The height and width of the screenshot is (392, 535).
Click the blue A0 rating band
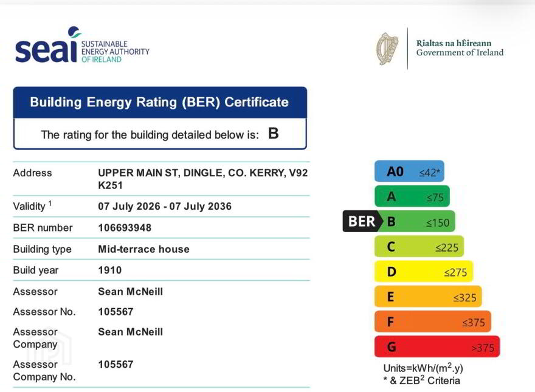[x=409, y=171]
